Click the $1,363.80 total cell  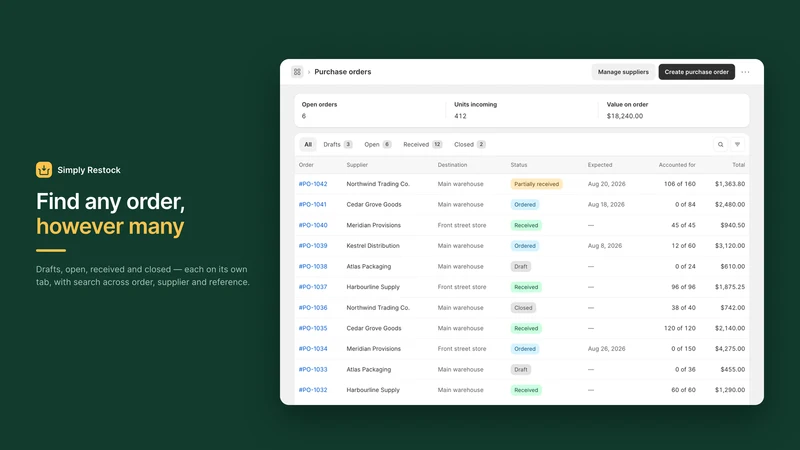pos(730,184)
